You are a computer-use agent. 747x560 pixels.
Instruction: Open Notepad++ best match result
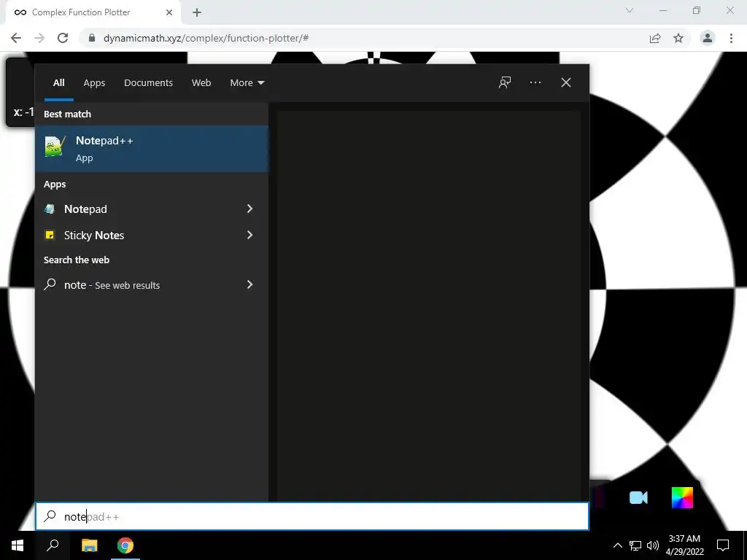(152, 149)
